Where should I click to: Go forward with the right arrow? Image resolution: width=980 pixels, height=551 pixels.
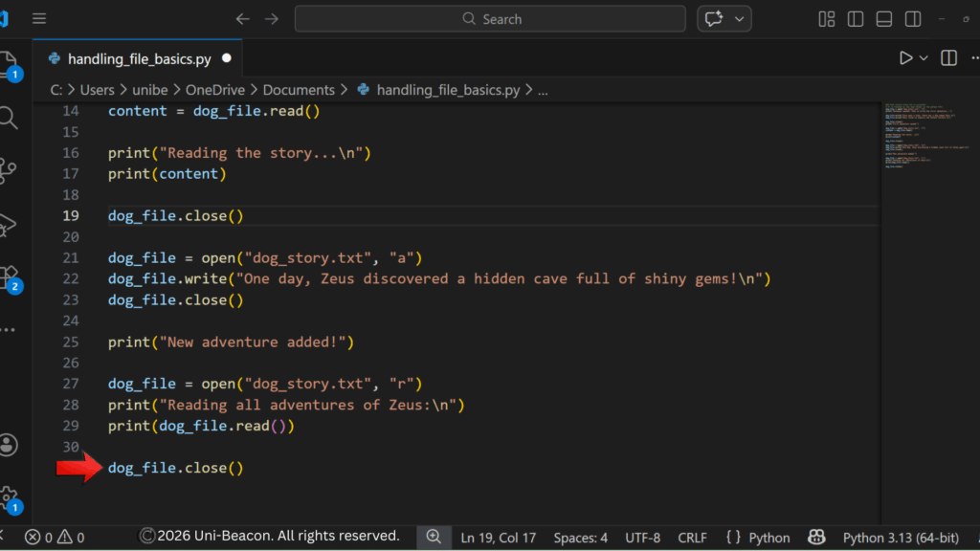[x=271, y=19]
